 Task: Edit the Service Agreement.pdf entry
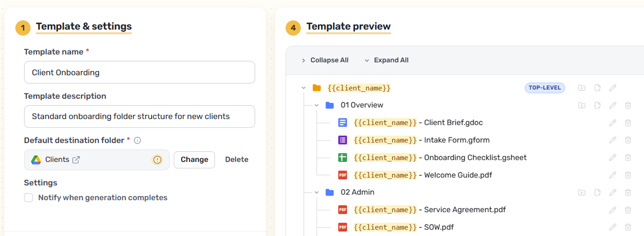point(613,210)
